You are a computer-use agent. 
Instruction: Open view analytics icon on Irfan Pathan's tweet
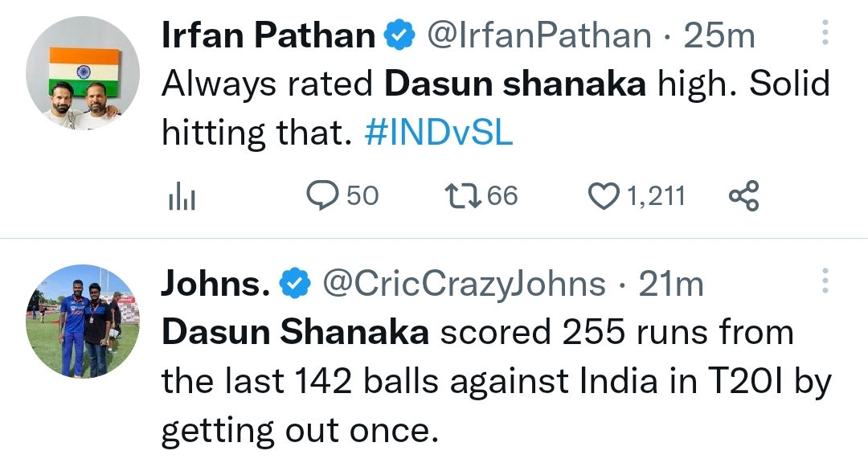182,196
